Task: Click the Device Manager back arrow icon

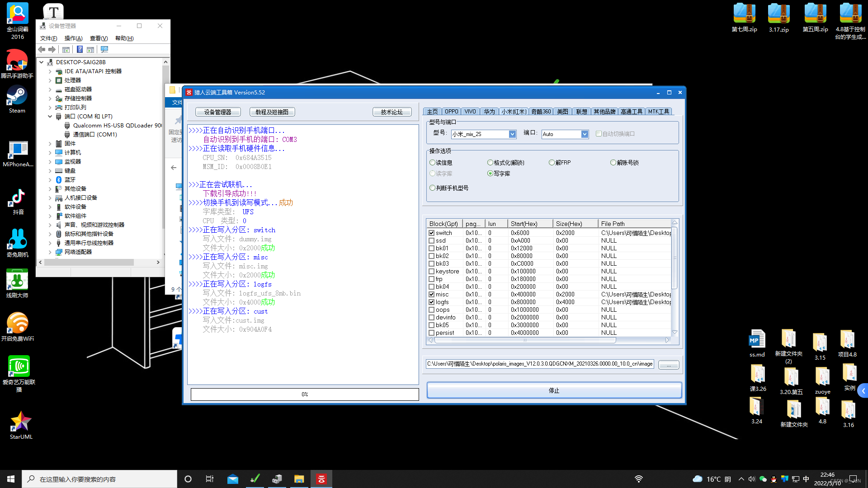Action: click(x=42, y=50)
